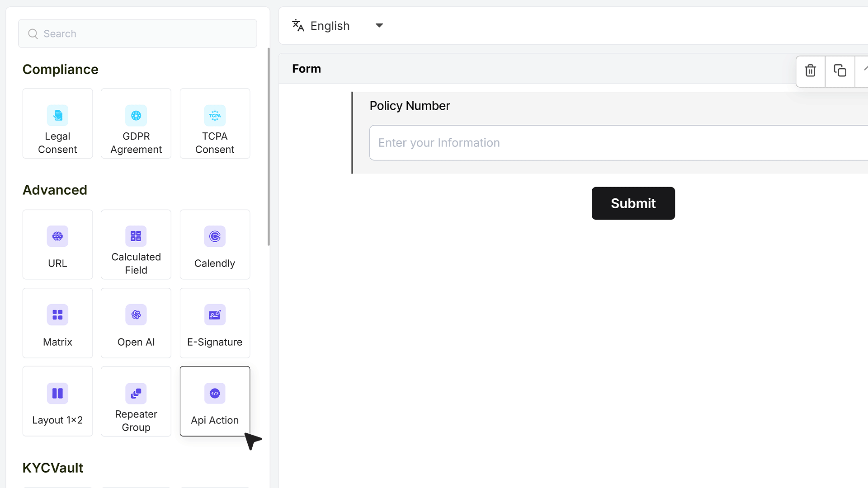This screenshot has width=868, height=488.
Task: Insert a URL field
Action: click(x=57, y=244)
